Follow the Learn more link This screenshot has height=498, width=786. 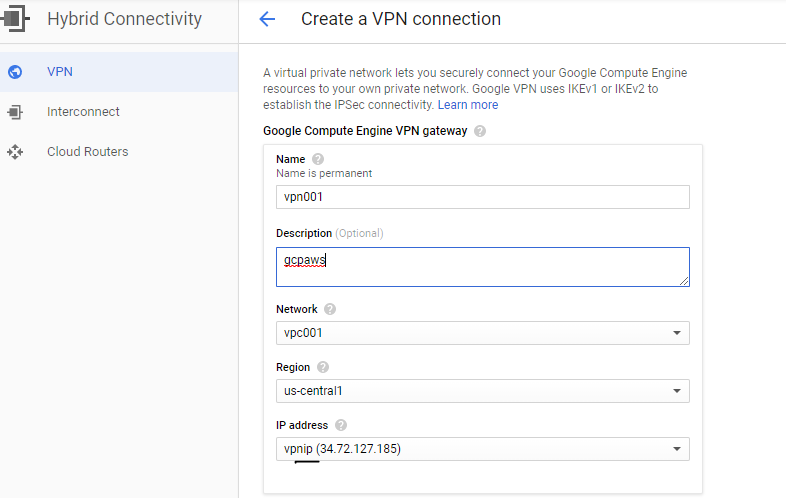pyautogui.click(x=468, y=105)
